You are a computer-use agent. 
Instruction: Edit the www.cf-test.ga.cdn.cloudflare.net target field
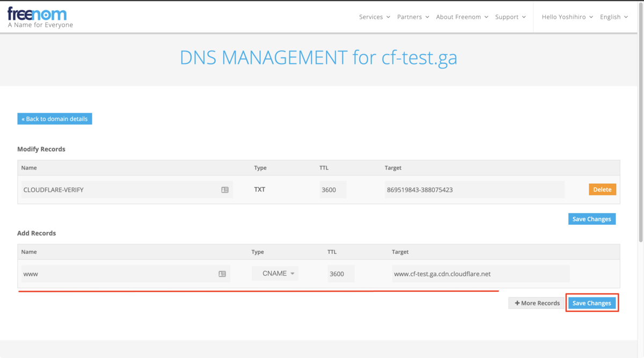pyautogui.click(x=481, y=274)
